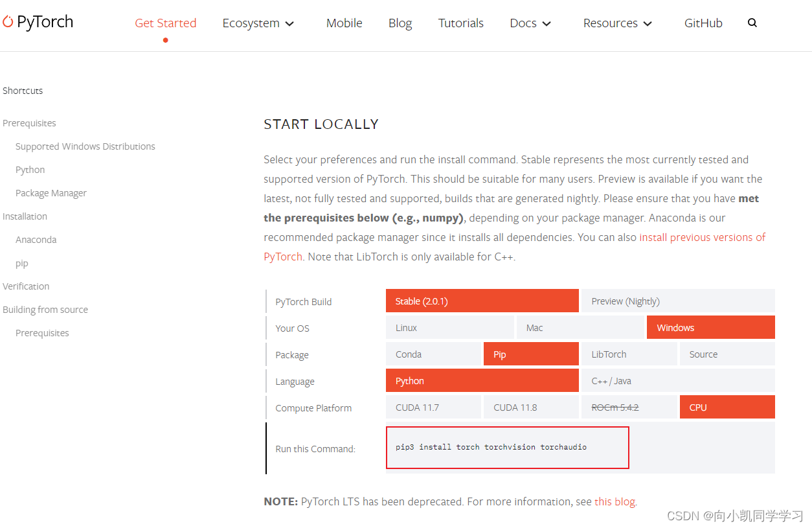Click the 'Package' row label
Image resolution: width=812 pixels, height=528 pixels.
(292, 355)
